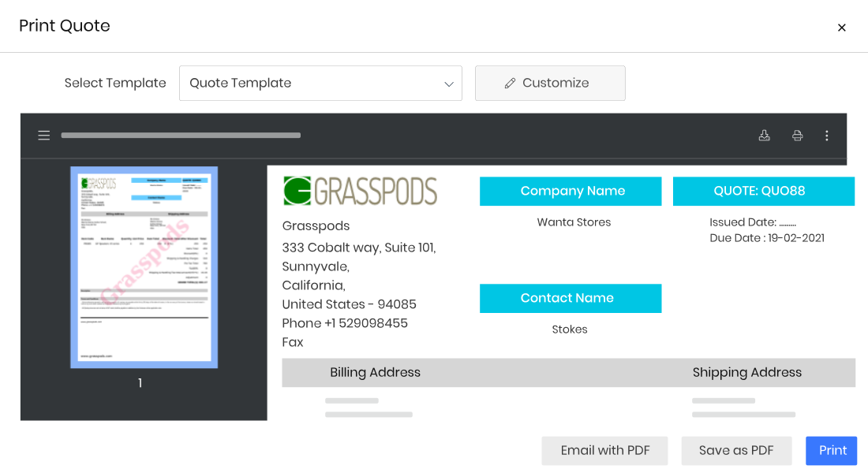Click the Grasspods company name text
The width and height of the screenshot is (868, 473).
pos(316,225)
